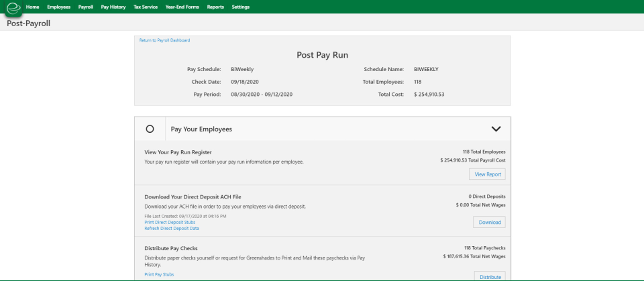Open the Tax Service menu
The height and width of the screenshot is (281, 644).
pyautogui.click(x=146, y=7)
